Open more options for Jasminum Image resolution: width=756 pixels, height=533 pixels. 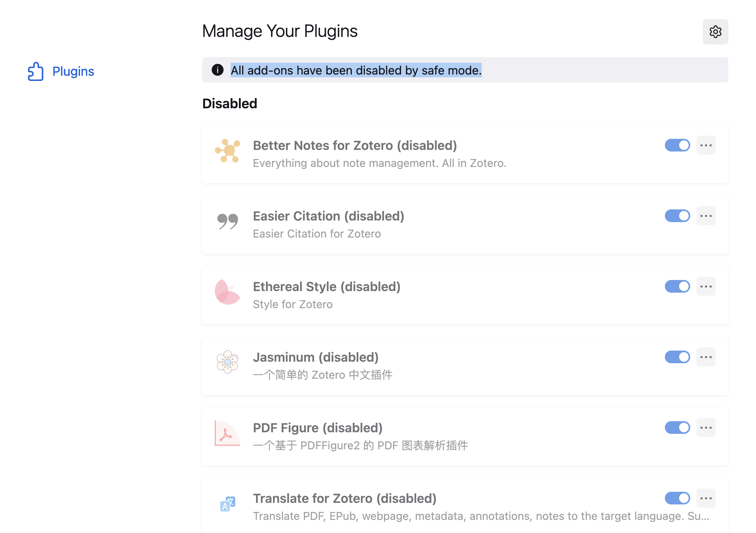[706, 357]
